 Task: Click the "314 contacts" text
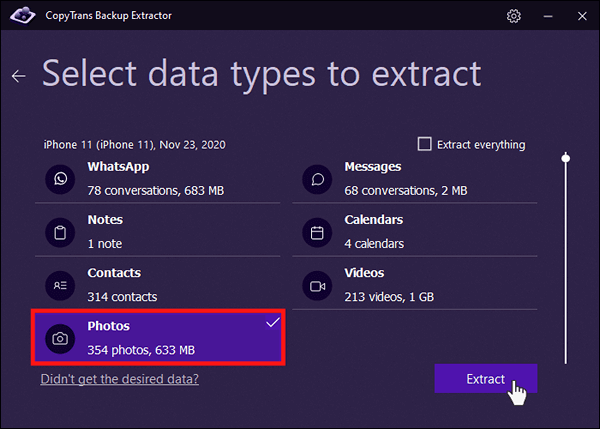122,297
